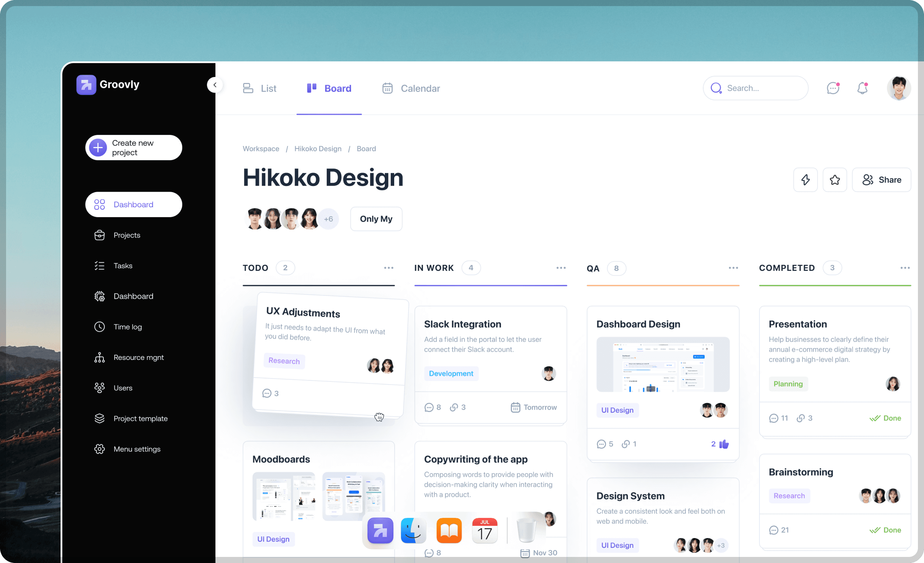Collapse the sidebar with the chevron button
The image size is (924, 563).
point(215,85)
